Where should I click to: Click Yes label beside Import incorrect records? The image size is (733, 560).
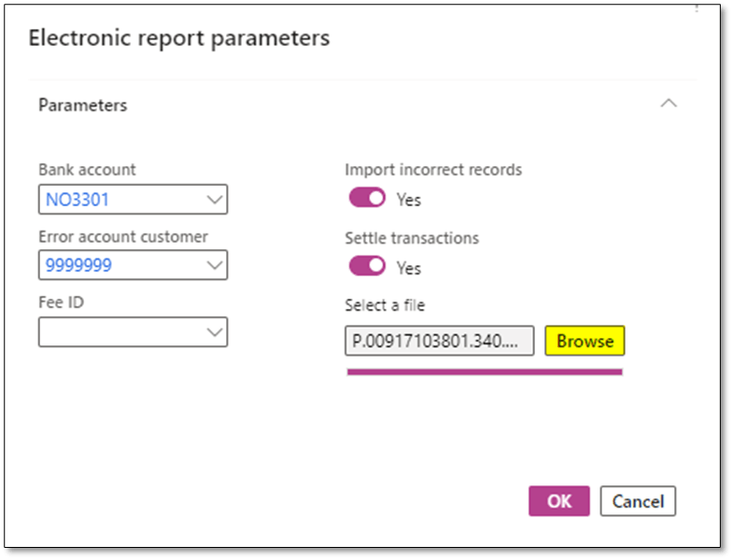[409, 200]
